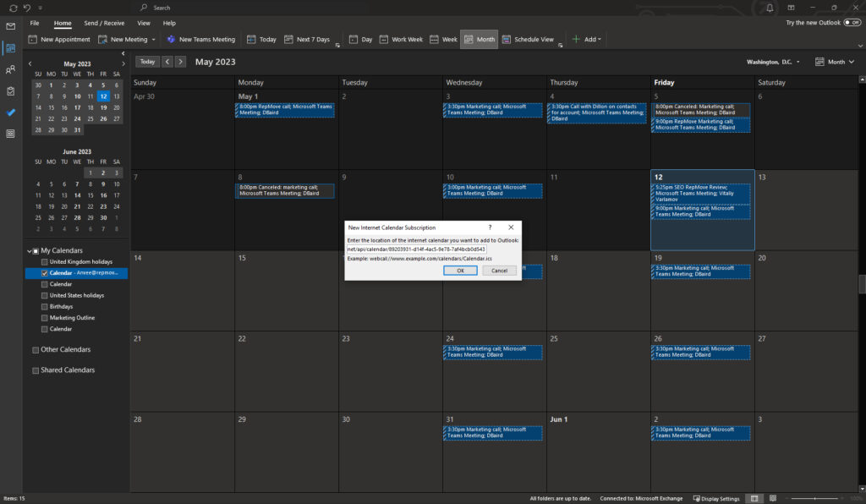866x504 pixels.
Task: Open the Tasks clipboard icon in sidebar
Action: point(10,91)
